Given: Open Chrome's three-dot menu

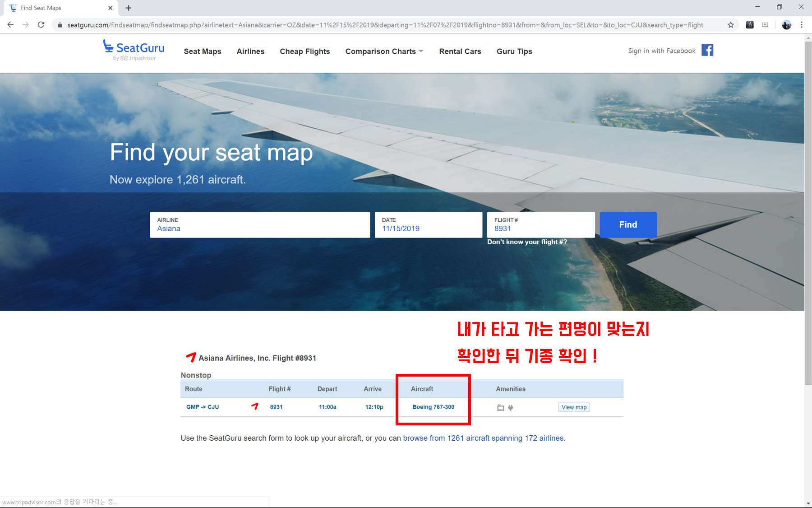Looking at the screenshot, I should [802, 25].
